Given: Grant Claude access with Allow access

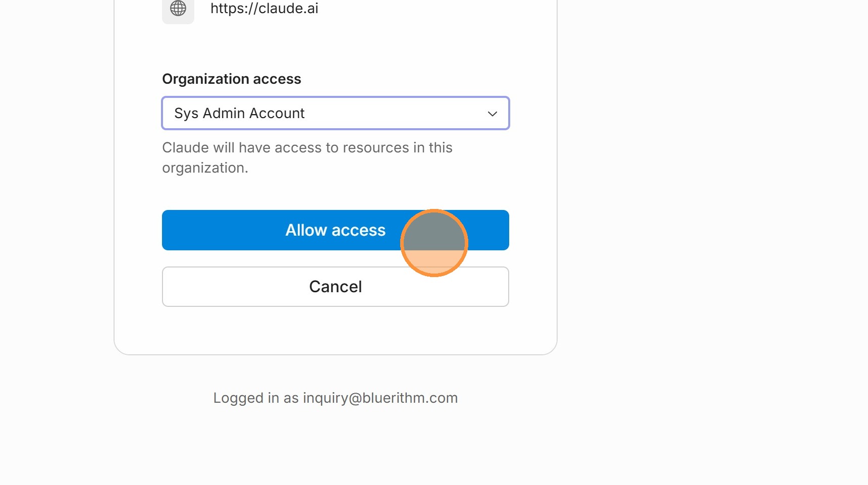Looking at the screenshot, I should point(336,230).
